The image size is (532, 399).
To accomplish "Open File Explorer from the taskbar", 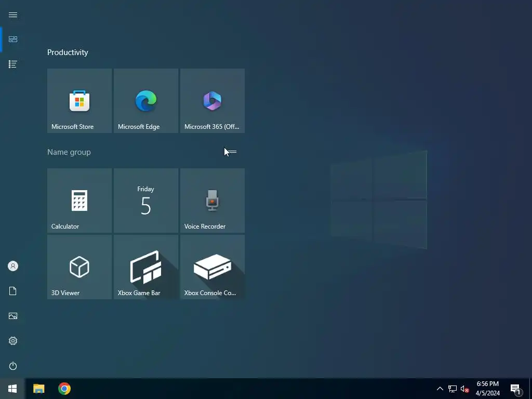I will coord(38,389).
